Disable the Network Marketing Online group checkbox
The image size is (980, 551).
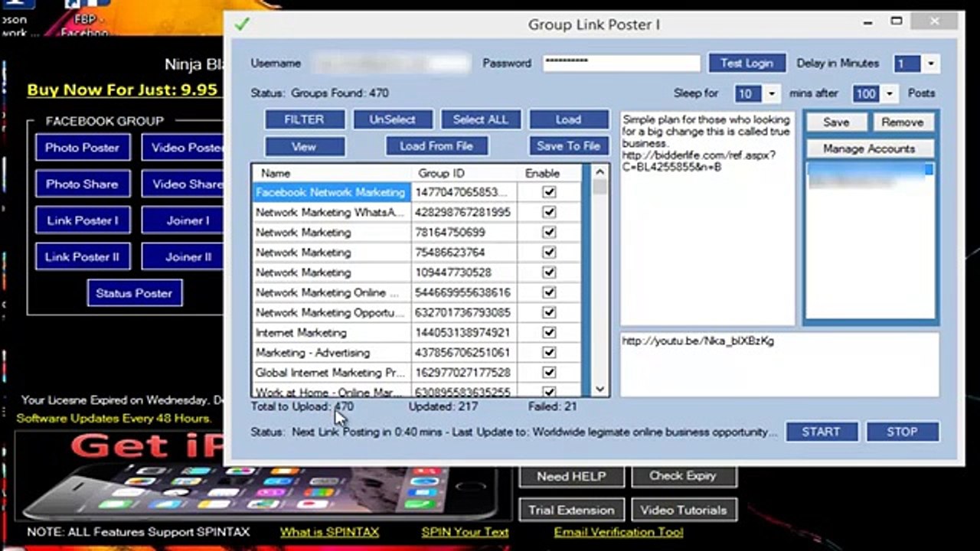[x=549, y=292]
